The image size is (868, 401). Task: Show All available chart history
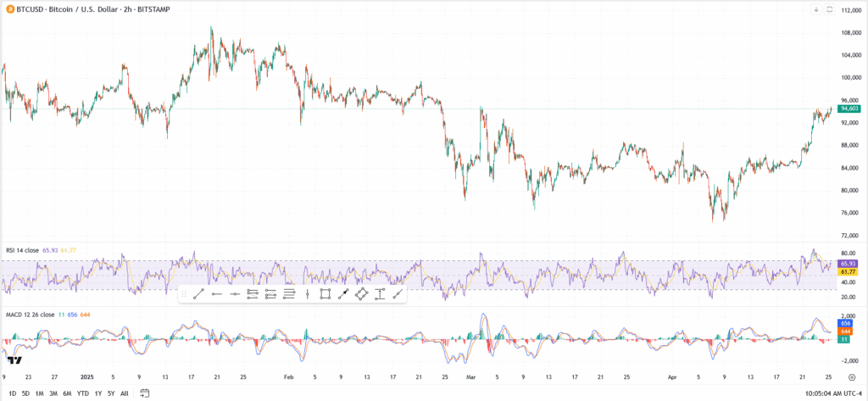[125, 393]
